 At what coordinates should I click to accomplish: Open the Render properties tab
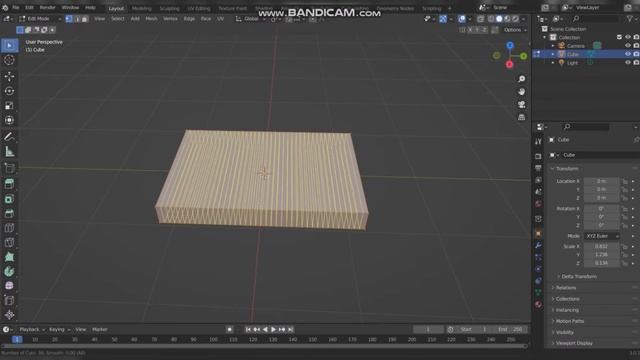pyautogui.click(x=538, y=156)
